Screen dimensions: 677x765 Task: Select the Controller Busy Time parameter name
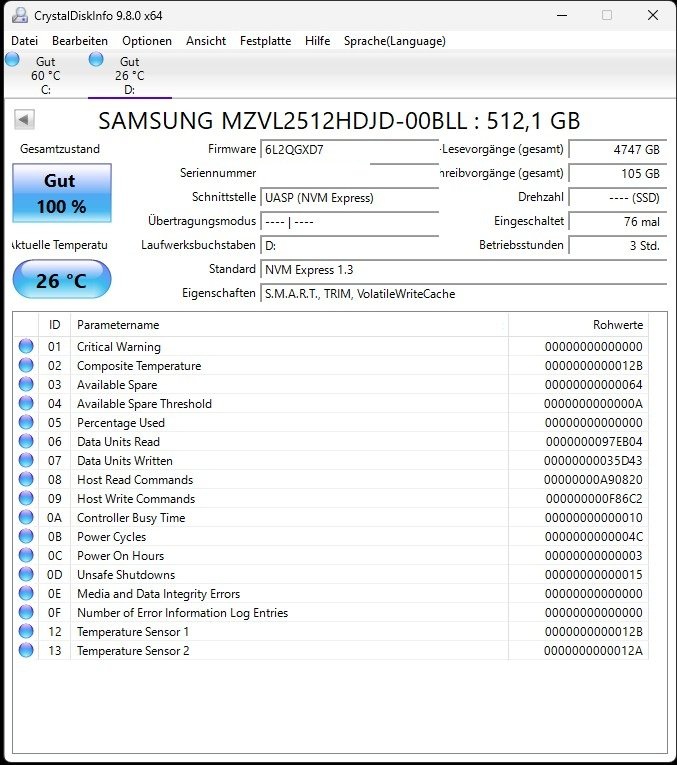131,518
